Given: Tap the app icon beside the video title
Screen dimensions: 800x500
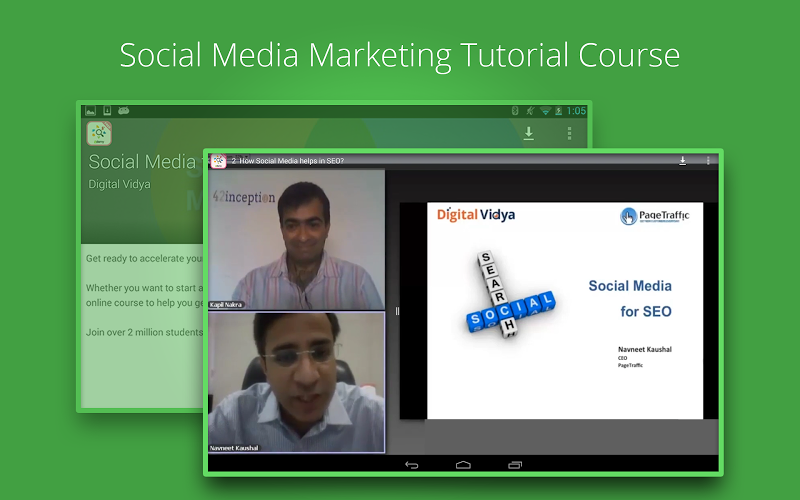Looking at the screenshot, I should tap(218, 161).
